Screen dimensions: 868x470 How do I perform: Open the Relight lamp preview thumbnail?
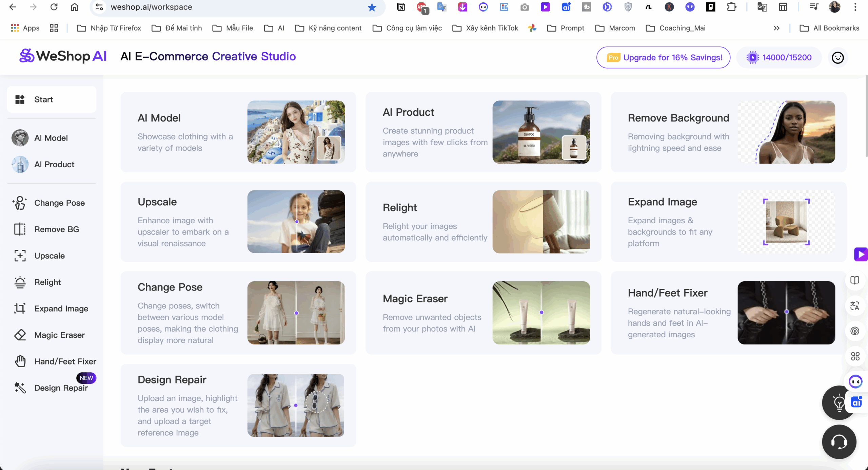(541, 222)
